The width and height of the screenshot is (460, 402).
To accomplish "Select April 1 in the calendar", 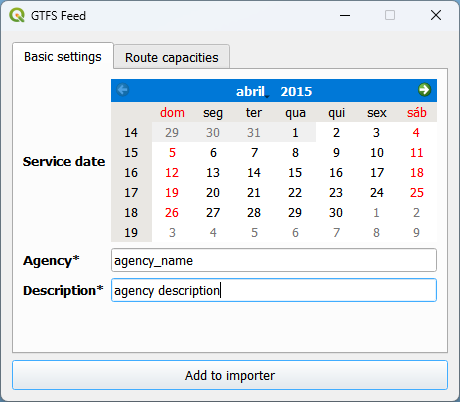I will [295, 132].
